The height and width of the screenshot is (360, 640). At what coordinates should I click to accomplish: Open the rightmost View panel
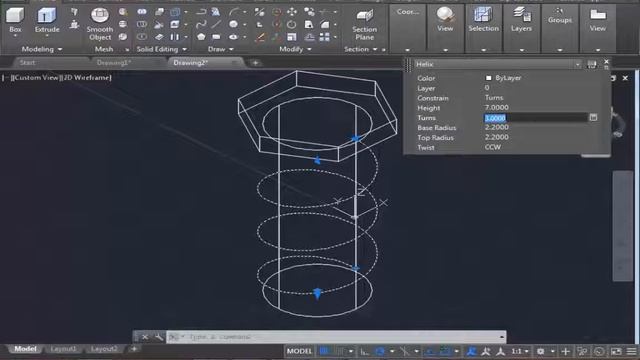click(x=598, y=20)
